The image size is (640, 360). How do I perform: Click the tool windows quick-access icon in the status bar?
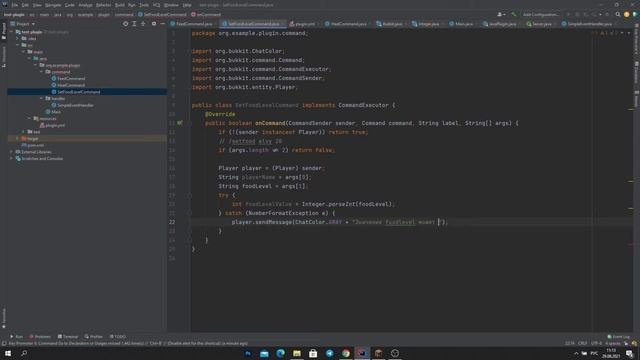[x=4, y=344]
